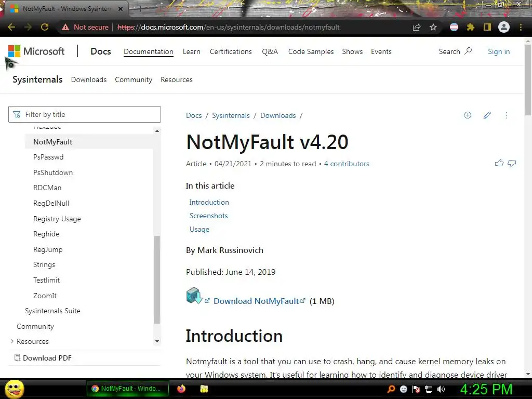Click the NotMyFault download image icon
The height and width of the screenshot is (399, 532).
tap(194, 296)
